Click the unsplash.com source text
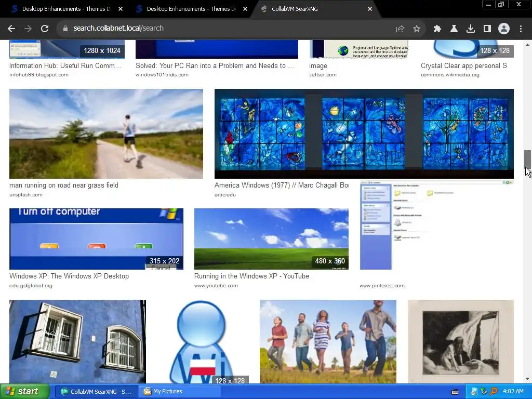The height and width of the screenshot is (399, 532). coord(26,195)
